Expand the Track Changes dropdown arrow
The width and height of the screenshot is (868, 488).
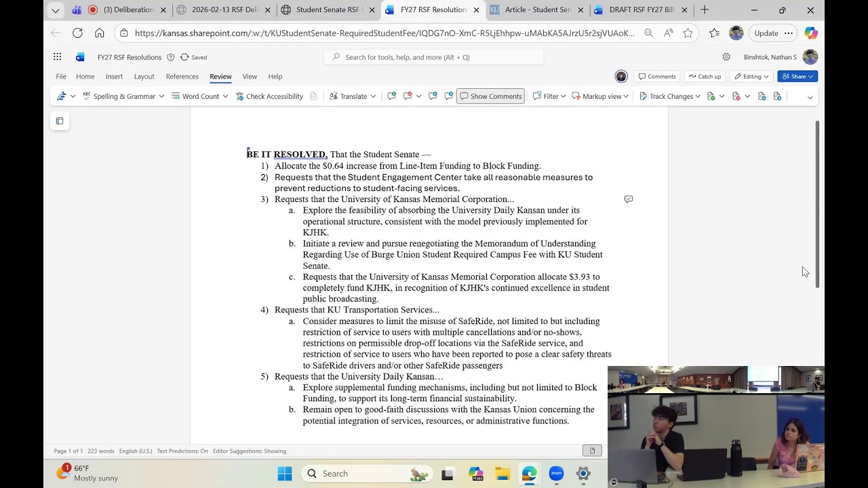[x=698, y=96]
